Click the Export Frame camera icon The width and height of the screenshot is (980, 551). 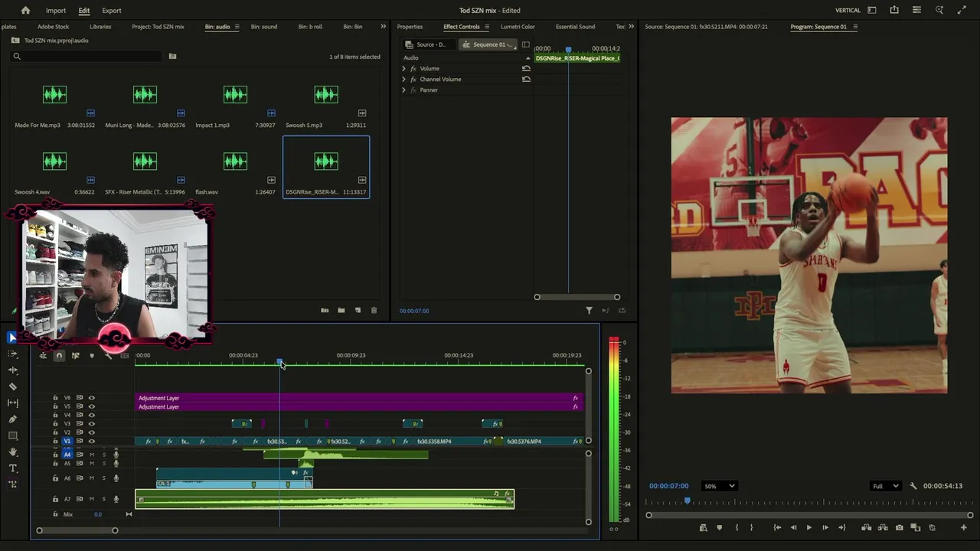point(899,527)
